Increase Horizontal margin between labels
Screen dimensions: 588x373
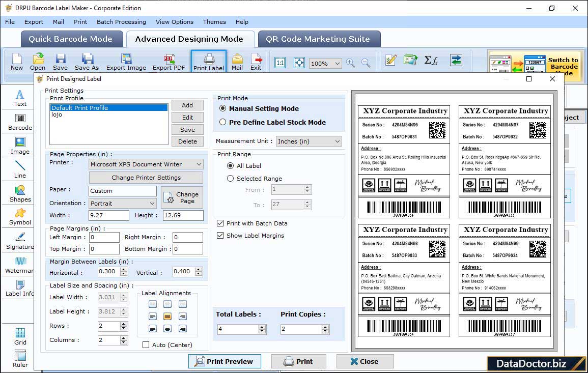coord(124,269)
